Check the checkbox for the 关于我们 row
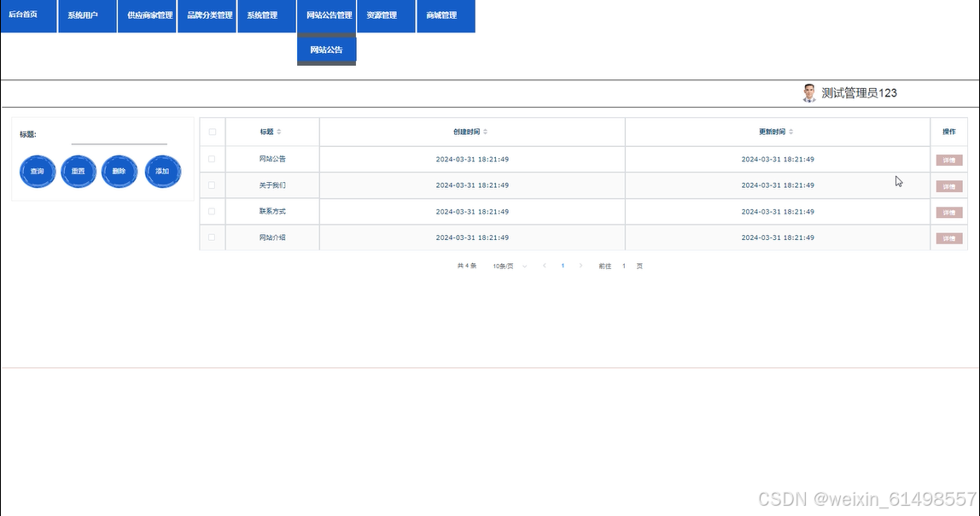 pyautogui.click(x=212, y=185)
